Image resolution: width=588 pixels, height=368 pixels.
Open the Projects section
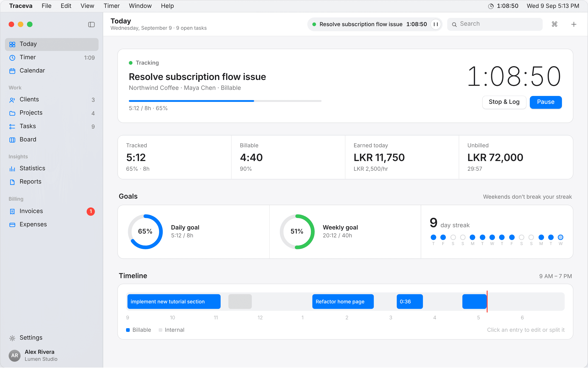click(52, 113)
